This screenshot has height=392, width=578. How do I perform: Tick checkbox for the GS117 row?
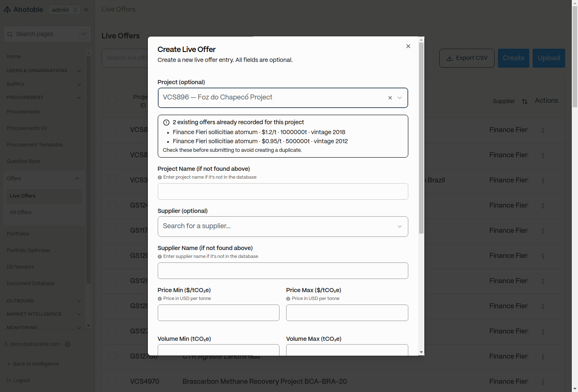click(x=113, y=230)
